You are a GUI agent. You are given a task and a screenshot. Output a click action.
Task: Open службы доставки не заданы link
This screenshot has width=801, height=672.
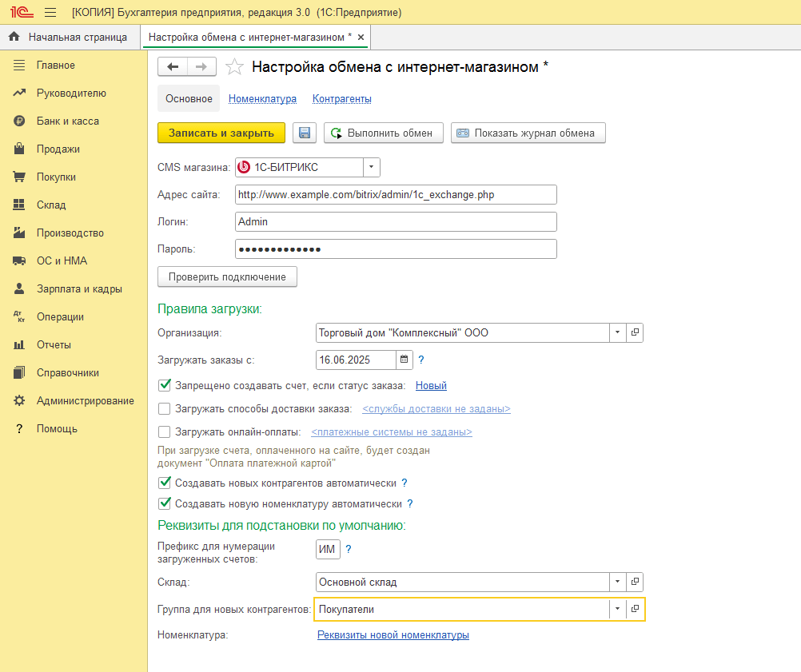pos(436,408)
